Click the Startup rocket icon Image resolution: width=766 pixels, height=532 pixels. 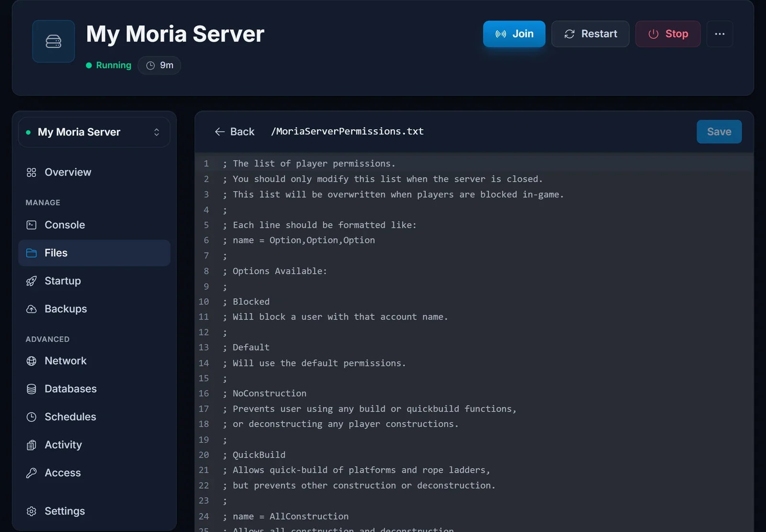[x=32, y=281]
